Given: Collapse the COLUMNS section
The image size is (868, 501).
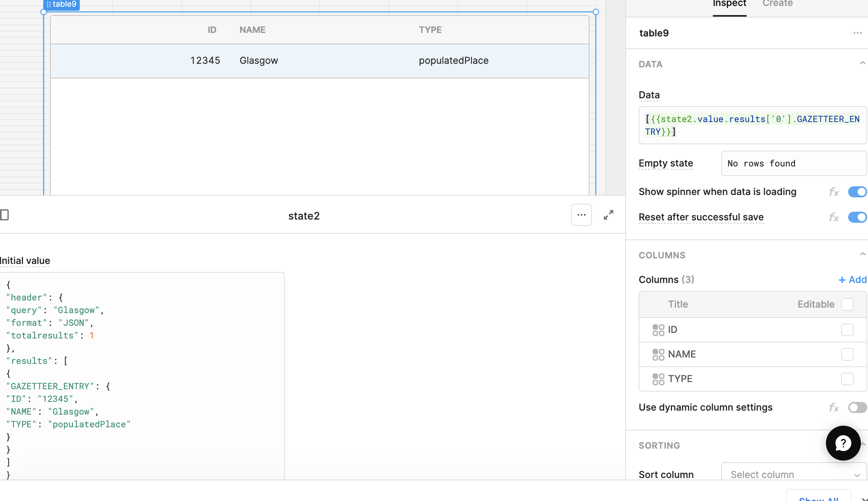Looking at the screenshot, I should [x=862, y=254].
